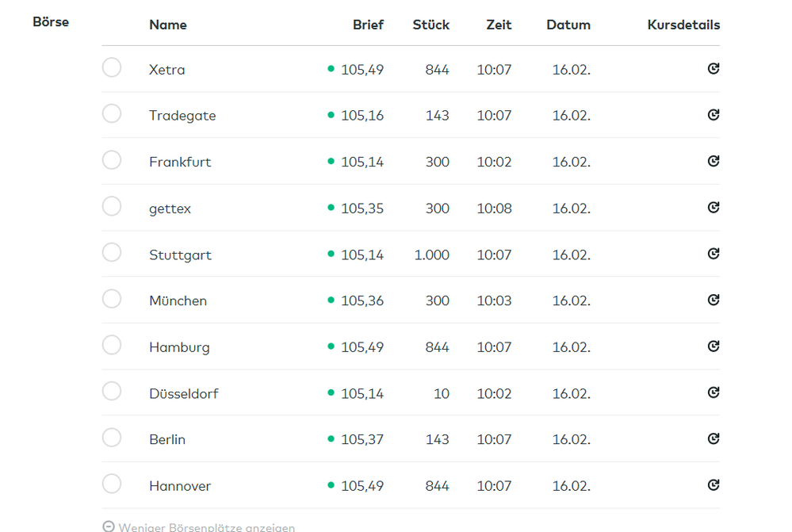Choose Tradegate as the trading venue
The image size is (792, 532).
(112, 113)
